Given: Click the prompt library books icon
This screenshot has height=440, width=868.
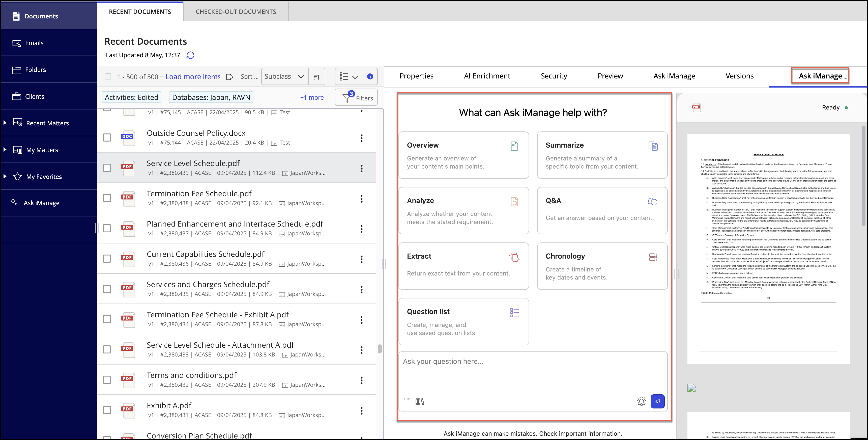Looking at the screenshot, I should coord(420,402).
